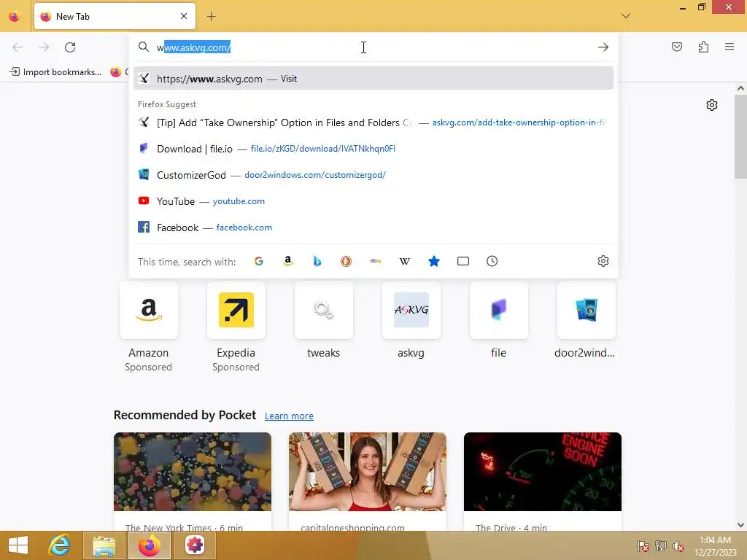
Task: Click the page vertical scrollbar thumb
Action: pyautogui.click(x=740, y=136)
